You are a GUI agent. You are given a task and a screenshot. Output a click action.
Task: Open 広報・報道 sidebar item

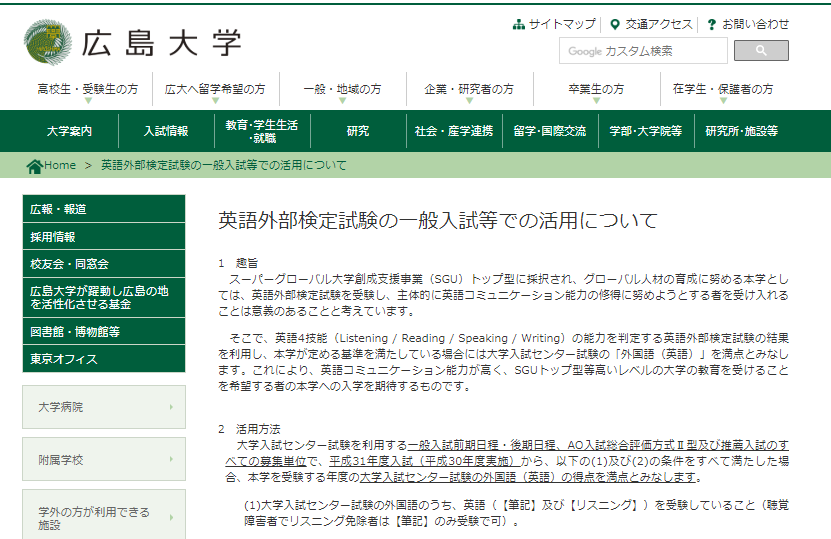click(x=104, y=209)
